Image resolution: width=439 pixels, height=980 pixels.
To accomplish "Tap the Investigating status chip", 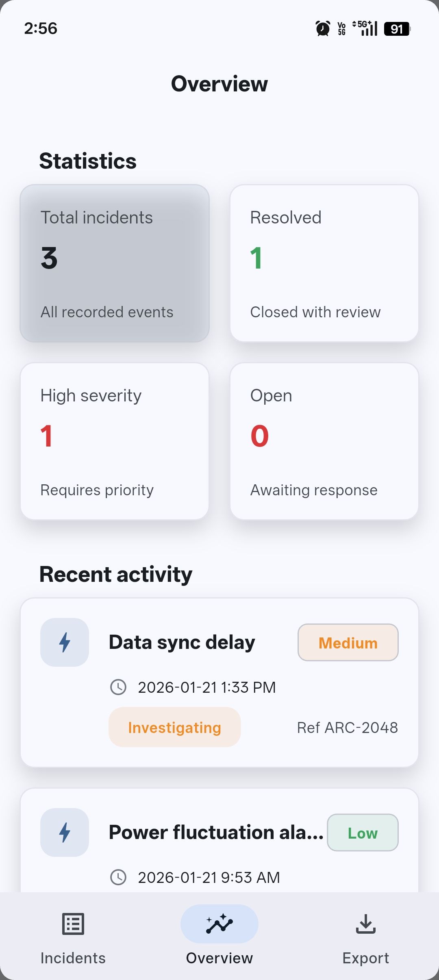I will click(x=174, y=727).
